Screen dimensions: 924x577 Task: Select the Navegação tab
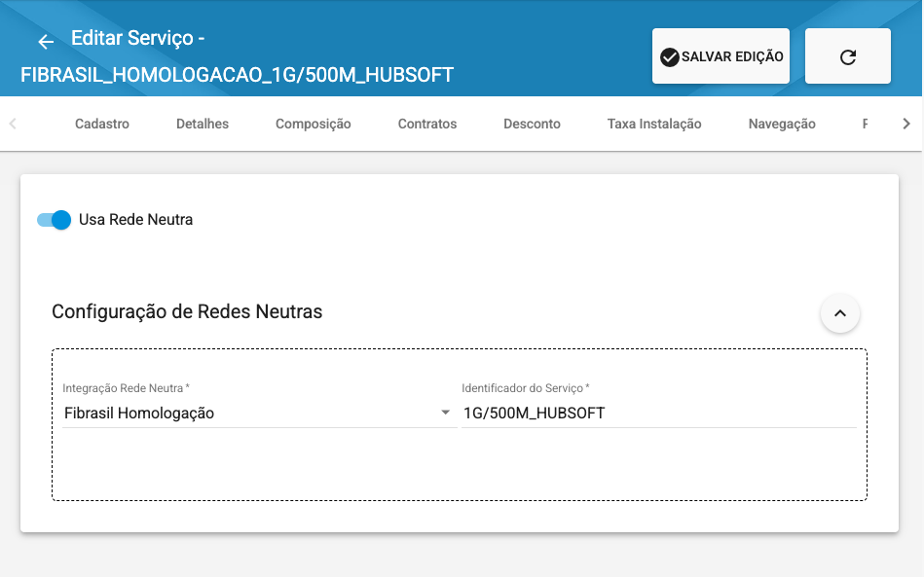[782, 124]
